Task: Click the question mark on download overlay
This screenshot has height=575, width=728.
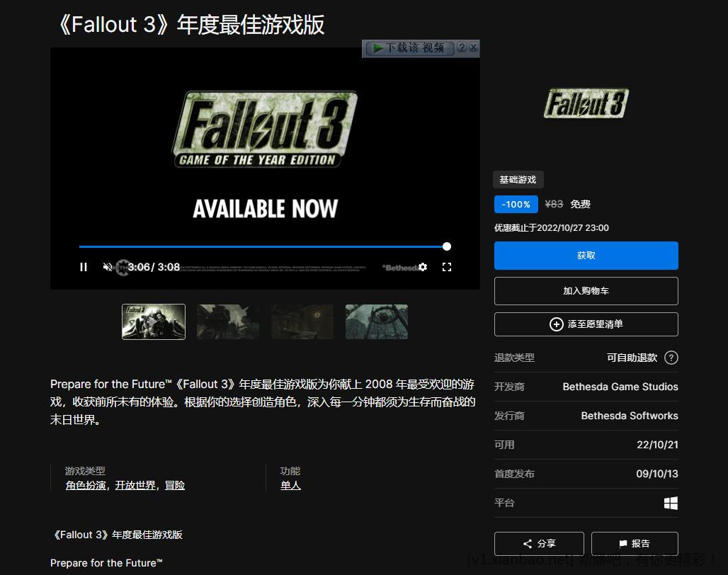Action: (x=462, y=47)
